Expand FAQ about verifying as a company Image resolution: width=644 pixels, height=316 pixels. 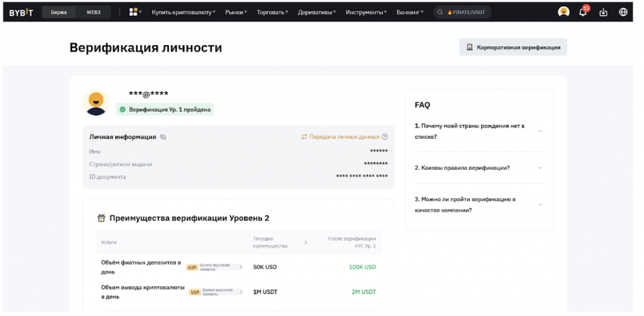tap(478, 205)
